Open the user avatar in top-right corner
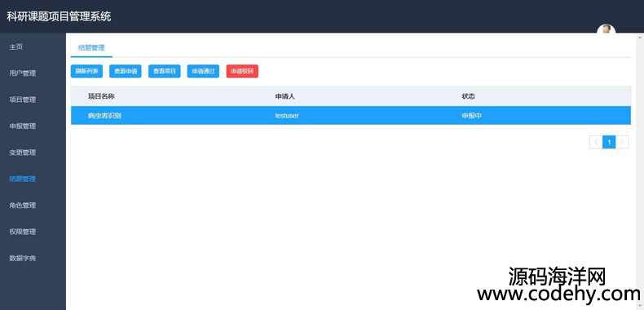Image resolution: width=644 pixels, height=310 pixels. click(607, 29)
